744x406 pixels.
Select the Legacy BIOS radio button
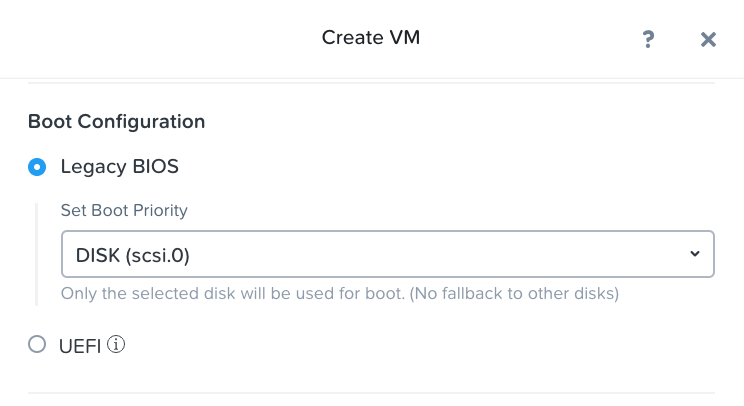coord(37,167)
